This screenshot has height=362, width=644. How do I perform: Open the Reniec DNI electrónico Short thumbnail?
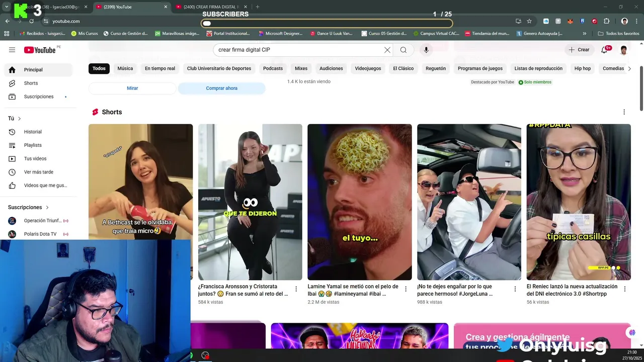579,202
